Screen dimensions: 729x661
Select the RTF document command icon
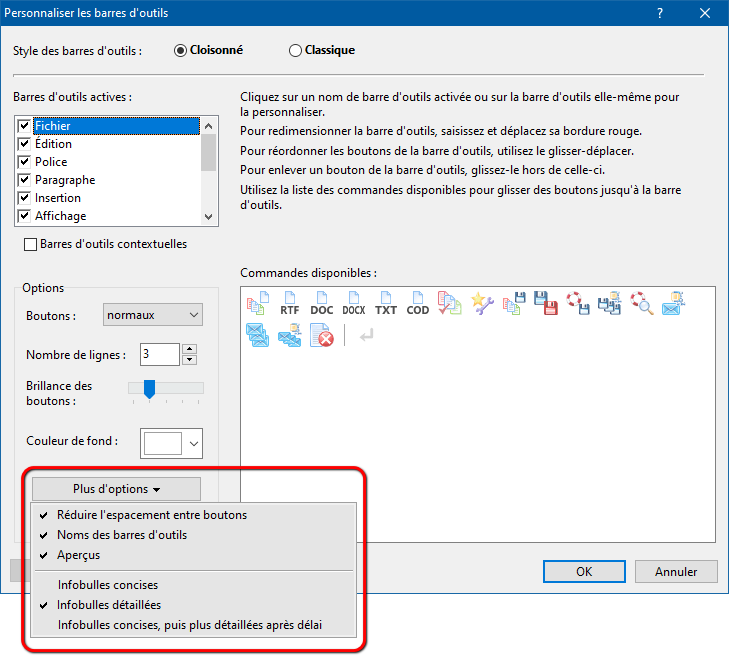coord(290,303)
